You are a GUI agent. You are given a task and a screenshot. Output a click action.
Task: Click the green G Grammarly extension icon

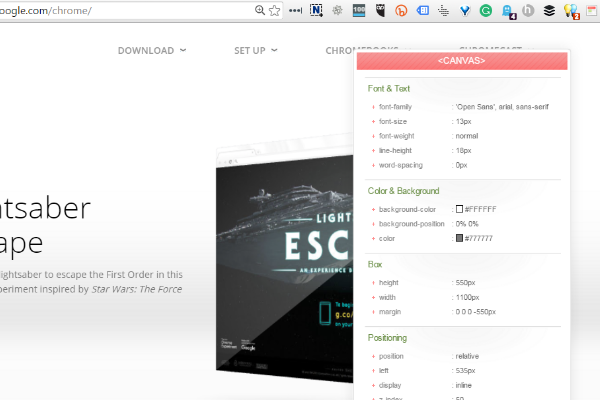pos(486,11)
